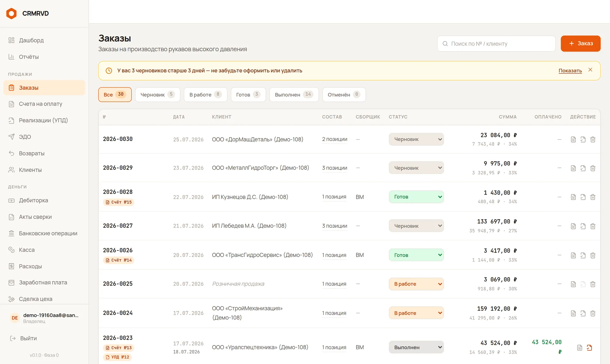
Task: Change Готов status of order 2026-0028
Action: [x=416, y=197]
